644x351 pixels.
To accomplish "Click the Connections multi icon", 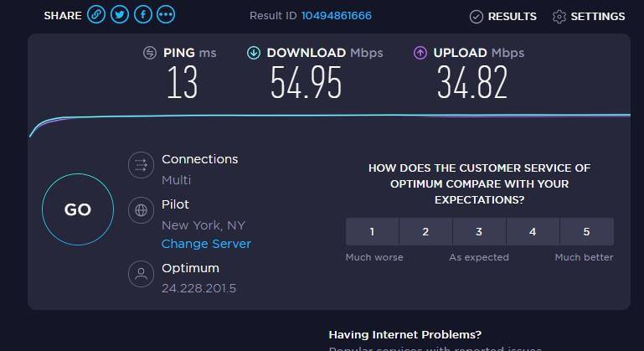I will (x=141, y=165).
